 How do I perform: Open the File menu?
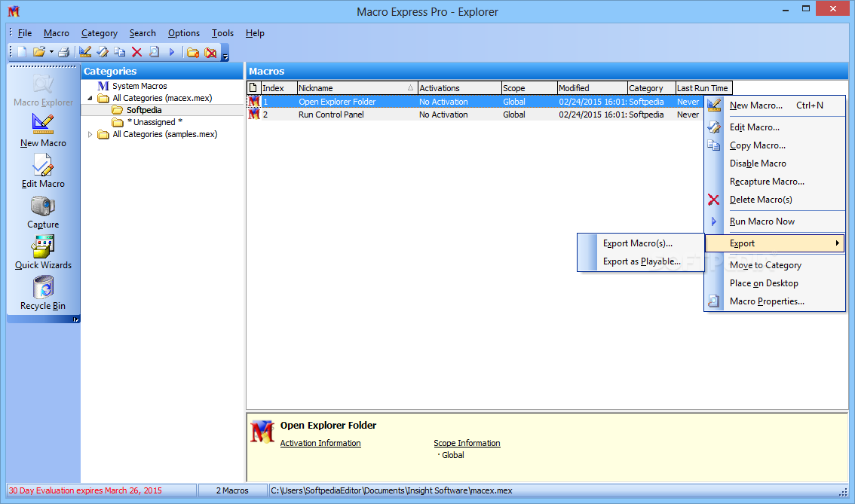tap(25, 33)
